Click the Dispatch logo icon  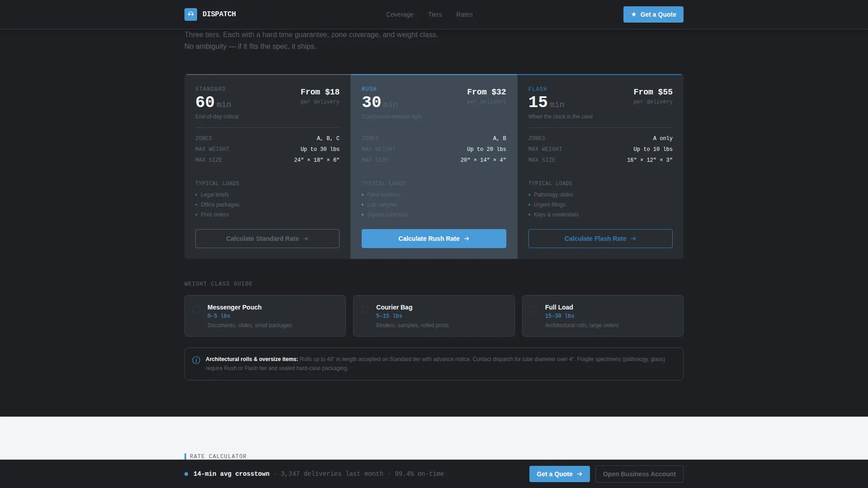coord(190,14)
